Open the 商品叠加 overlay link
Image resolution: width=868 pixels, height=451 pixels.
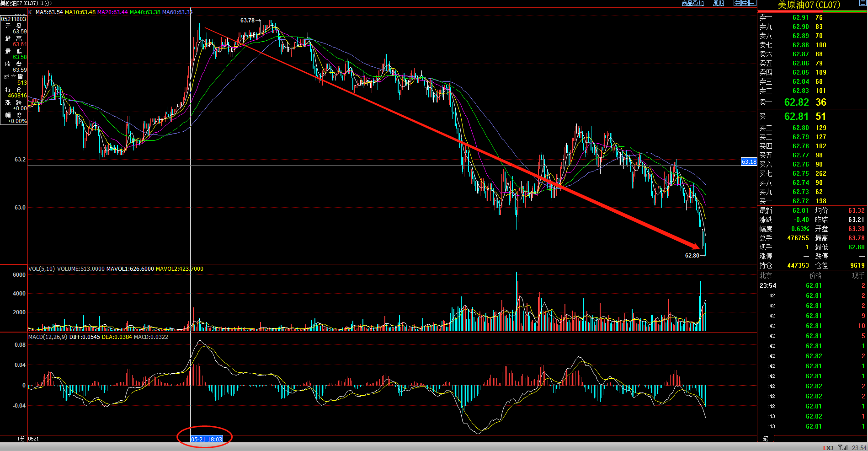click(x=692, y=3)
